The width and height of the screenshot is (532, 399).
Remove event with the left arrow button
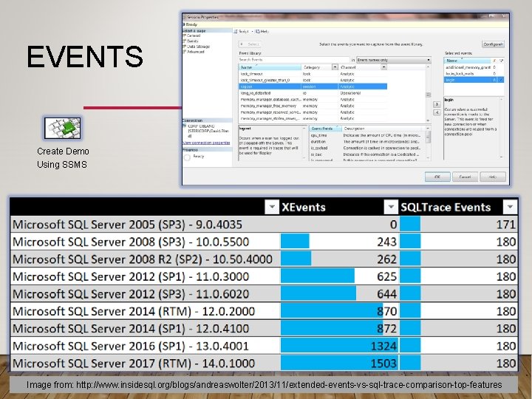[437, 112]
